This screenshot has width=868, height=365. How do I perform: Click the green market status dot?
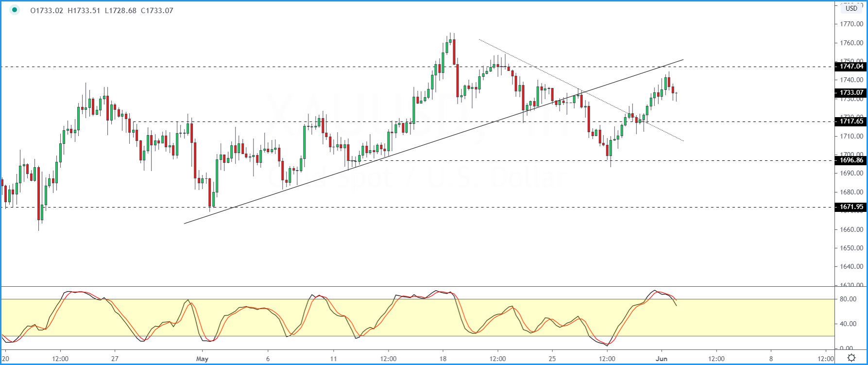coord(15,10)
